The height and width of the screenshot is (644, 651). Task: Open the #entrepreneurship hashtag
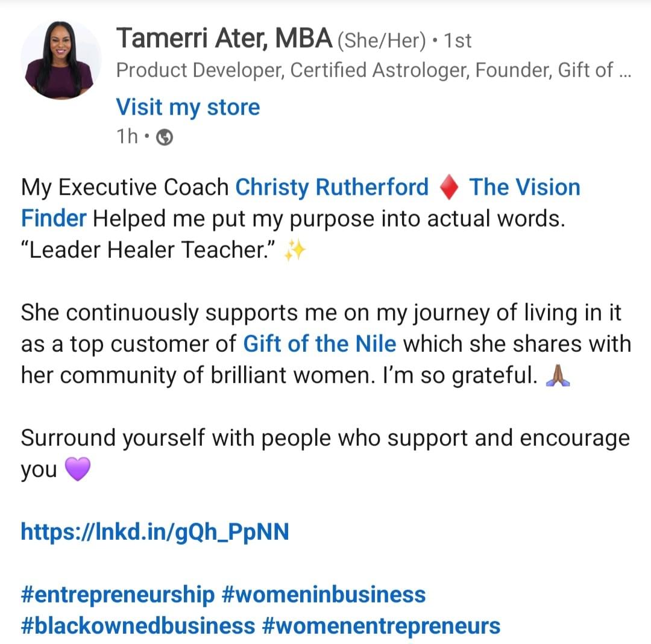click(118, 595)
